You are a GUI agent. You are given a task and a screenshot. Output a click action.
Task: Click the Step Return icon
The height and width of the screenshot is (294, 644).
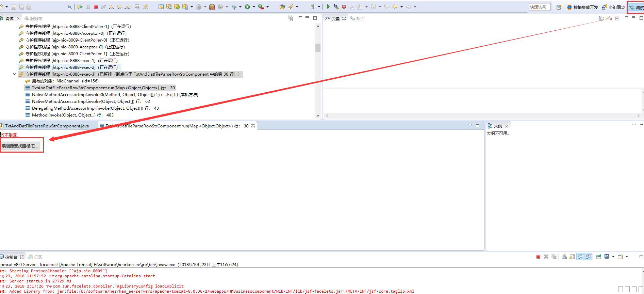click(x=127, y=7)
